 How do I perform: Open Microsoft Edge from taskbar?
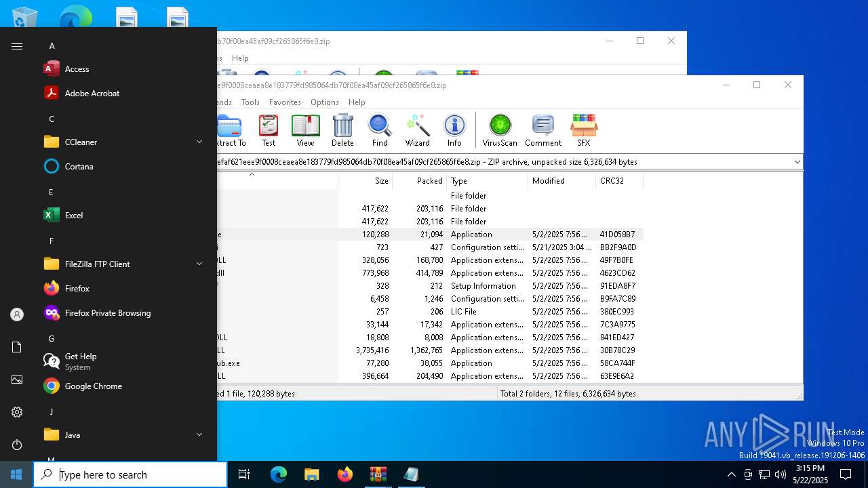pos(279,474)
